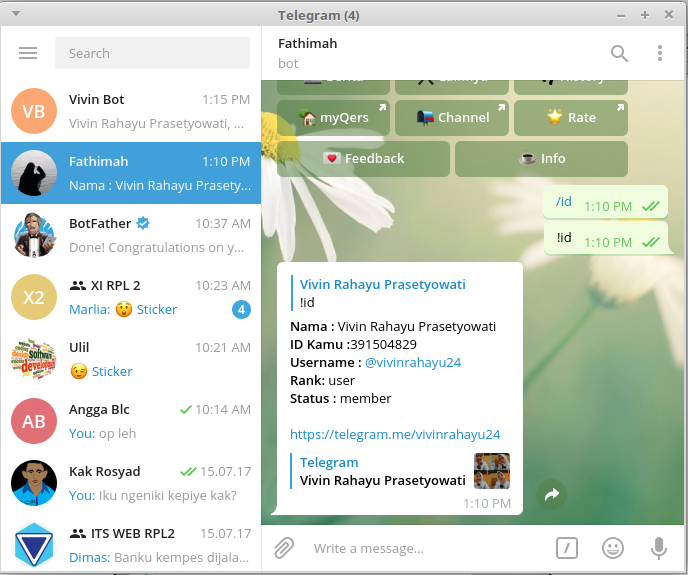Click the Fathimah silhouette avatar
Image resolution: width=688 pixels, height=575 pixels.
34,173
